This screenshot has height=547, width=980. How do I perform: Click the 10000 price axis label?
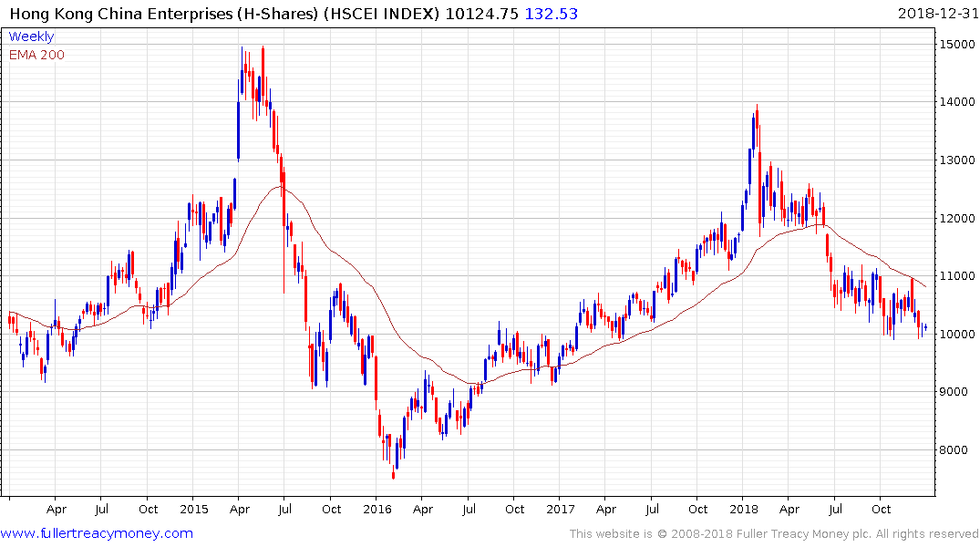click(x=955, y=335)
